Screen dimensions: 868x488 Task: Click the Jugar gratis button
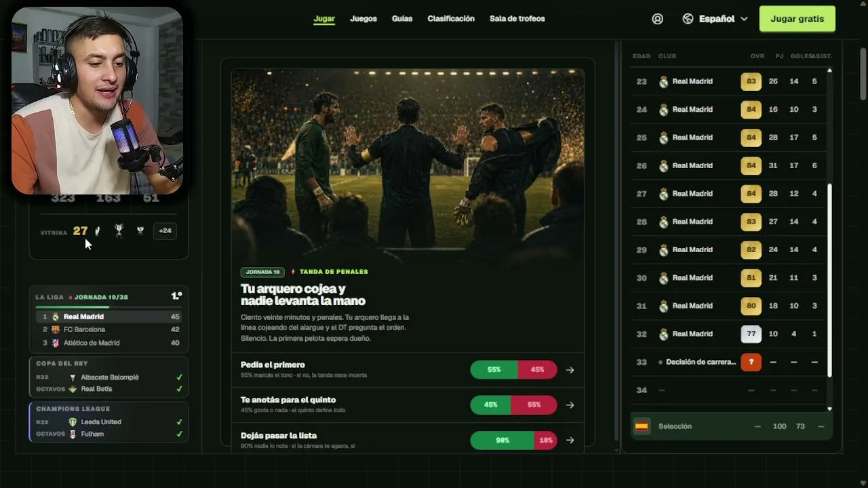[797, 19]
